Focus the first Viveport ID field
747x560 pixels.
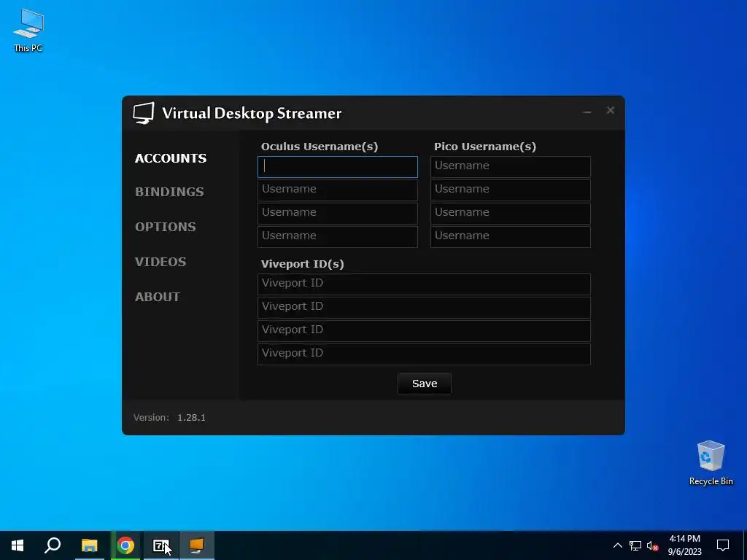click(424, 284)
